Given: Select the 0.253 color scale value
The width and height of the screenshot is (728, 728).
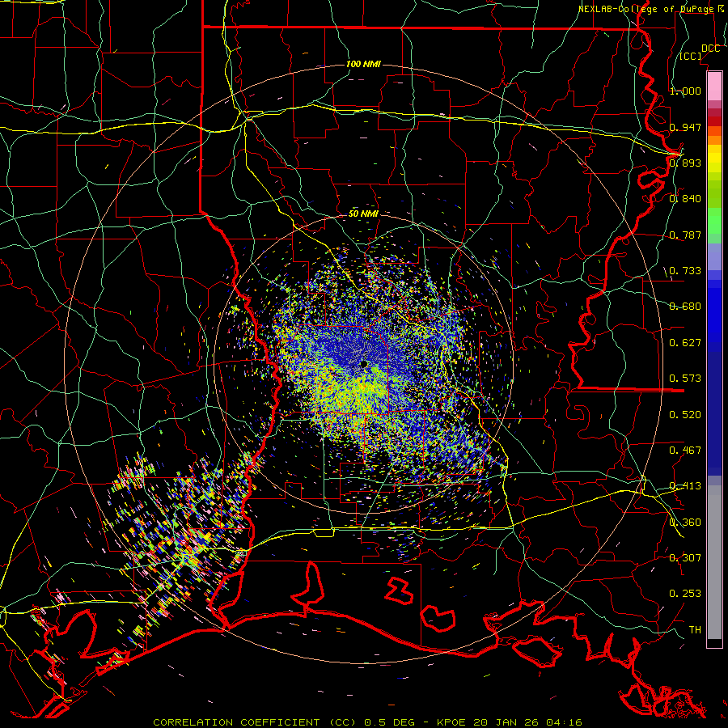Looking at the screenshot, I should point(685,594).
